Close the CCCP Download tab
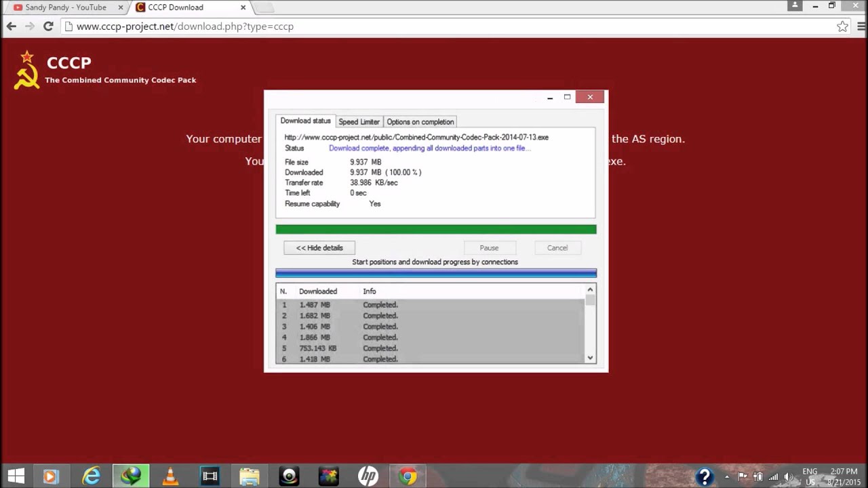This screenshot has width=868, height=488. click(243, 7)
